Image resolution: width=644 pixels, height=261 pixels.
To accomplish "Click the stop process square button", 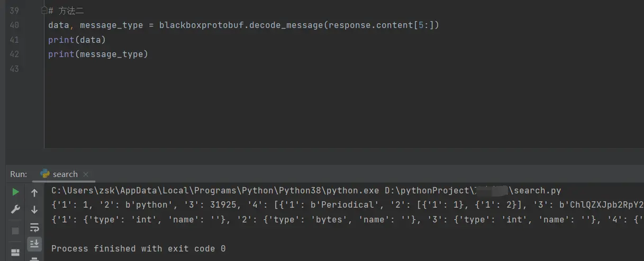I will [x=15, y=231].
